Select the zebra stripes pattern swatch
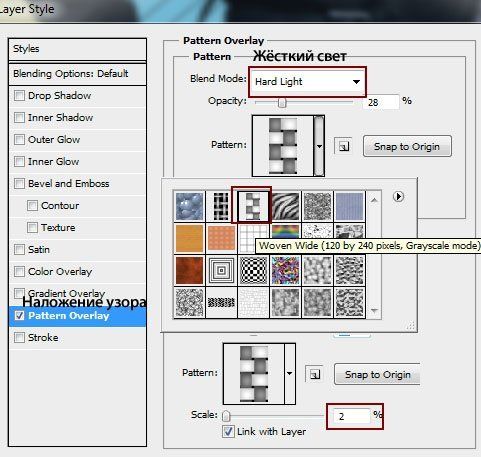The height and width of the screenshot is (457, 481). pyautogui.click(x=285, y=206)
